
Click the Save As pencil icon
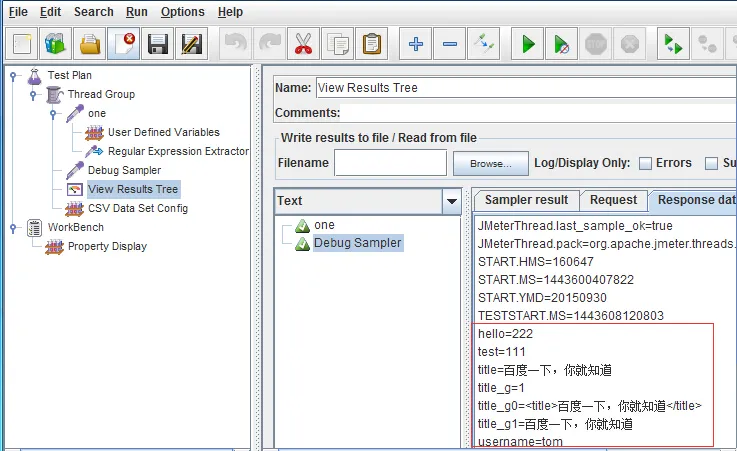(x=191, y=44)
